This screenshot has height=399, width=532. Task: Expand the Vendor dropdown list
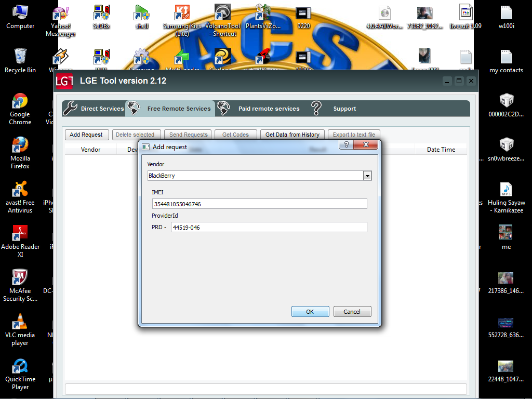tap(367, 176)
